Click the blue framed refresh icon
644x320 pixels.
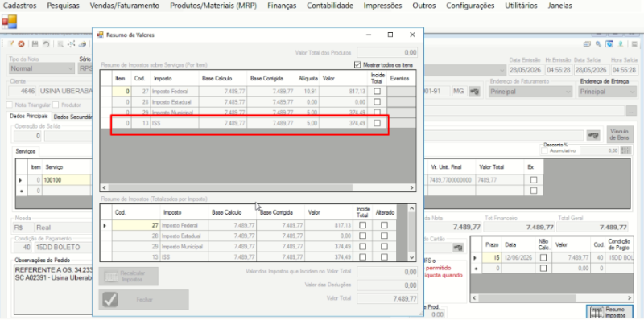coord(610,44)
